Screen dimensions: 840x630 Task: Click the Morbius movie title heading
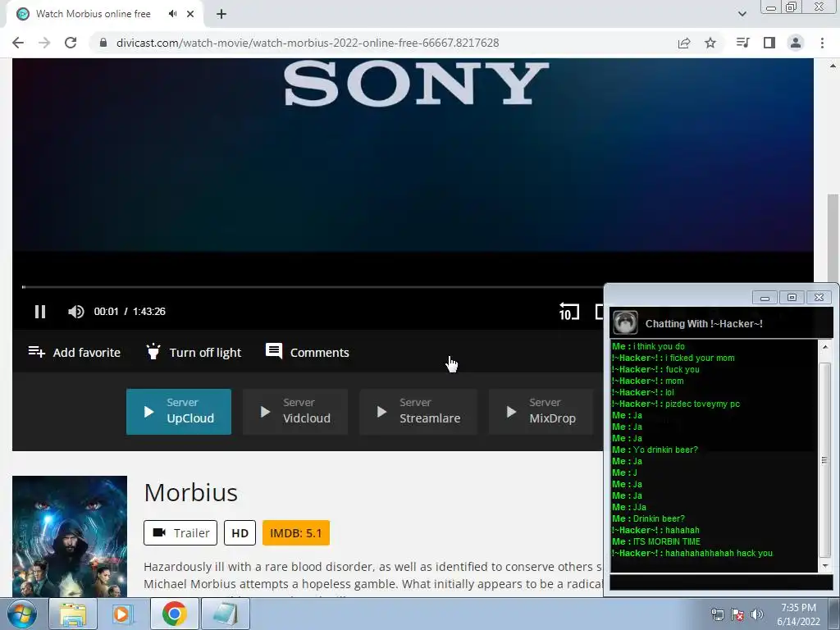pyautogui.click(x=190, y=492)
